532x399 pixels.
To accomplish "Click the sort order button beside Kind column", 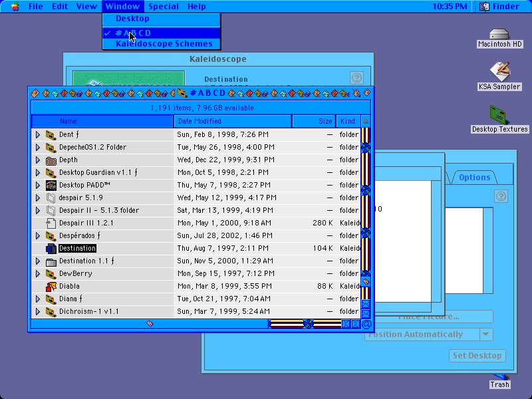I will point(365,121).
